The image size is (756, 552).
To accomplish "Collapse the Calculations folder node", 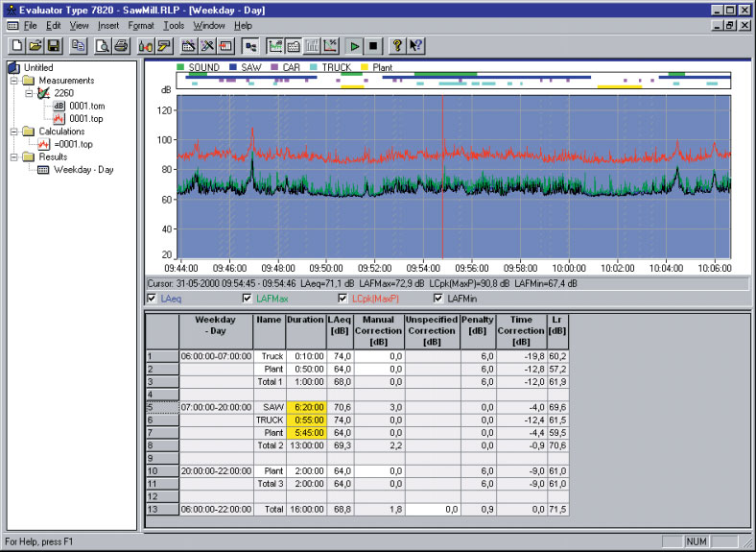I will coord(14,132).
